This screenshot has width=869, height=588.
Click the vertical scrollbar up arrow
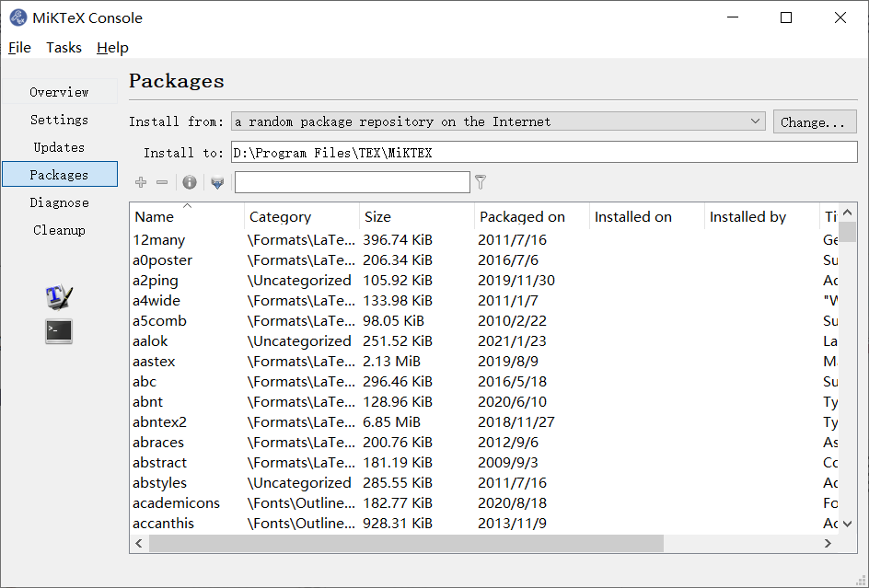(848, 213)
